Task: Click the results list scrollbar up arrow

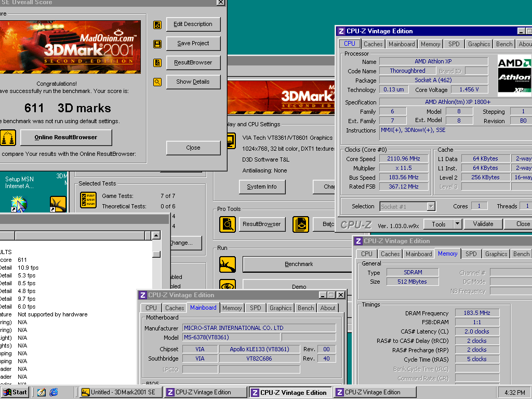Action: [156, 236]
